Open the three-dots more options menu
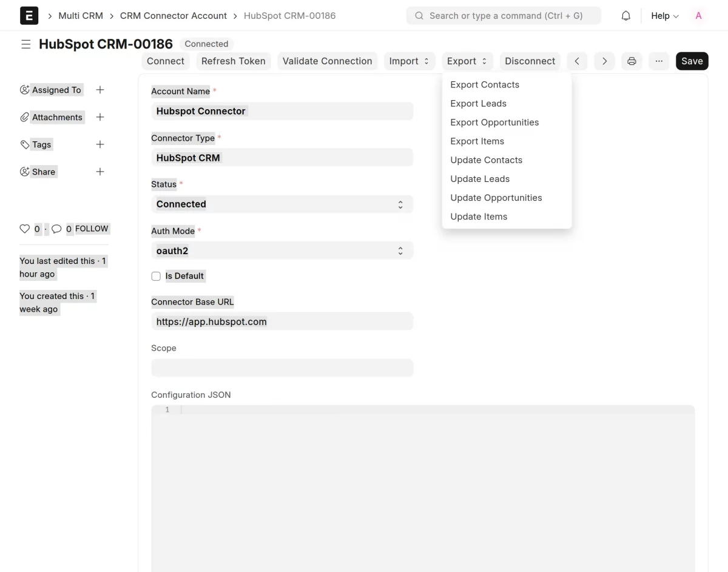Screen dimensions: 728x572 point(659,61)
